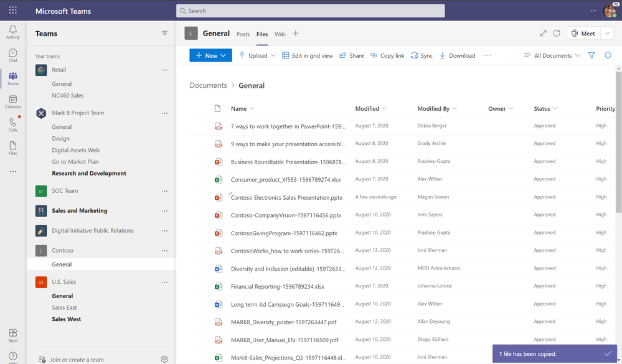Open more options for Sales and Marketing
Viewport: 622px width, 364px height.
pos(164,211)
